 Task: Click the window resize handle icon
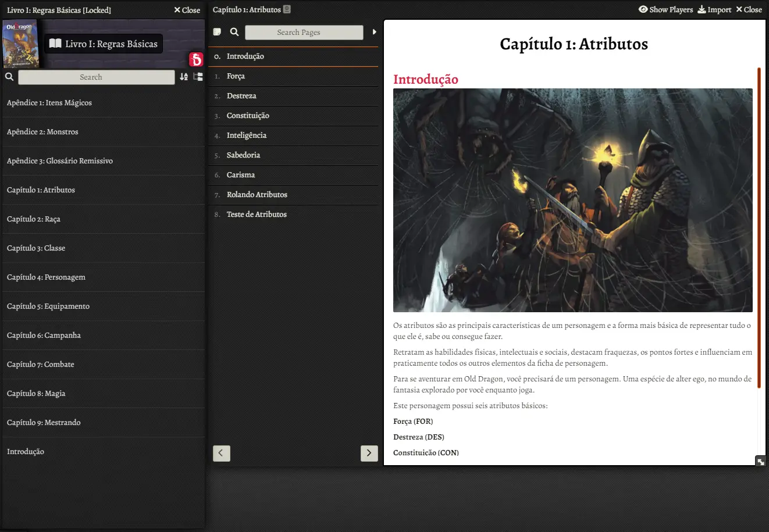point(760,462)
